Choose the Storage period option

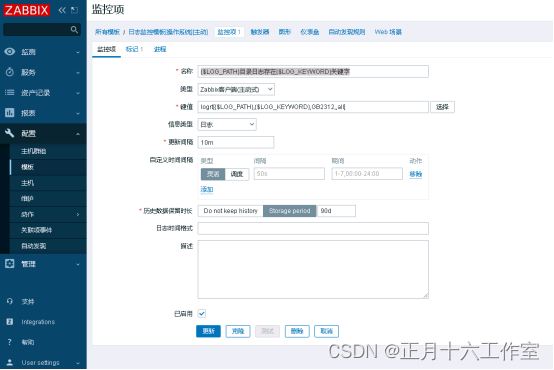click(x=289, y=211)
